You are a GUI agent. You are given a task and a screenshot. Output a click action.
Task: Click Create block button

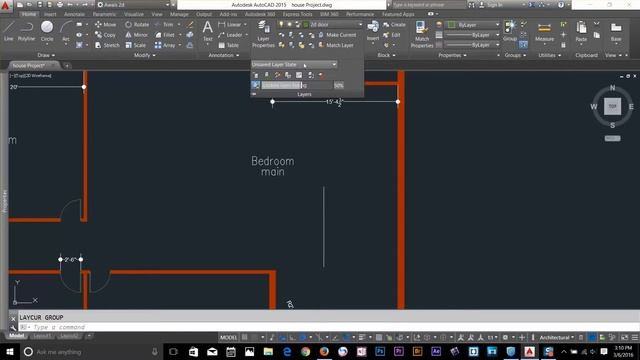point(394,24)
